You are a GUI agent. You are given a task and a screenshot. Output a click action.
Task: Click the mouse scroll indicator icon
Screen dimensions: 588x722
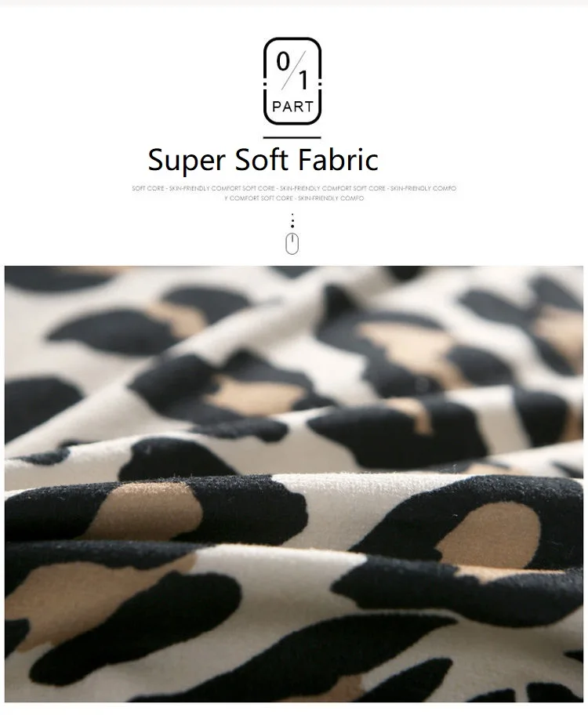click(292, 244)
